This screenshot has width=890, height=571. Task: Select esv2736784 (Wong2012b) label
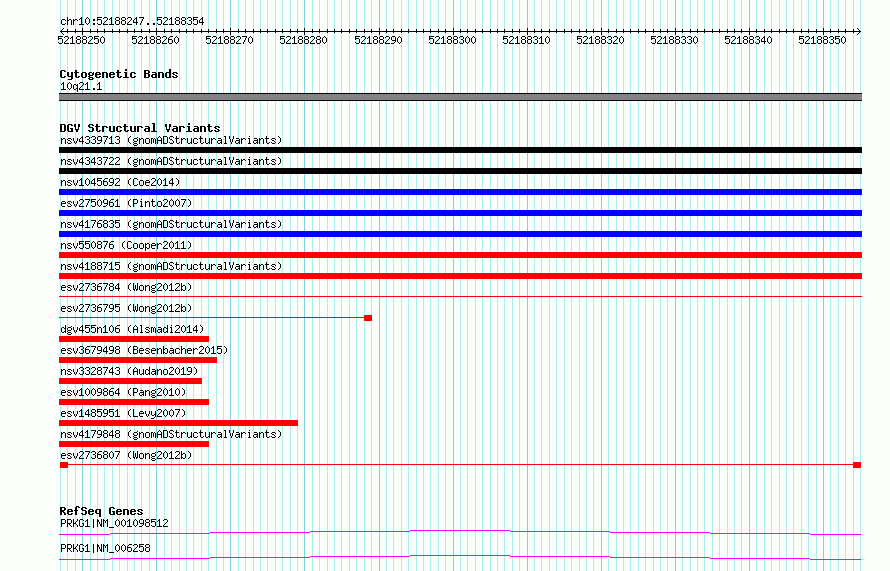click(x=126, y=287)
